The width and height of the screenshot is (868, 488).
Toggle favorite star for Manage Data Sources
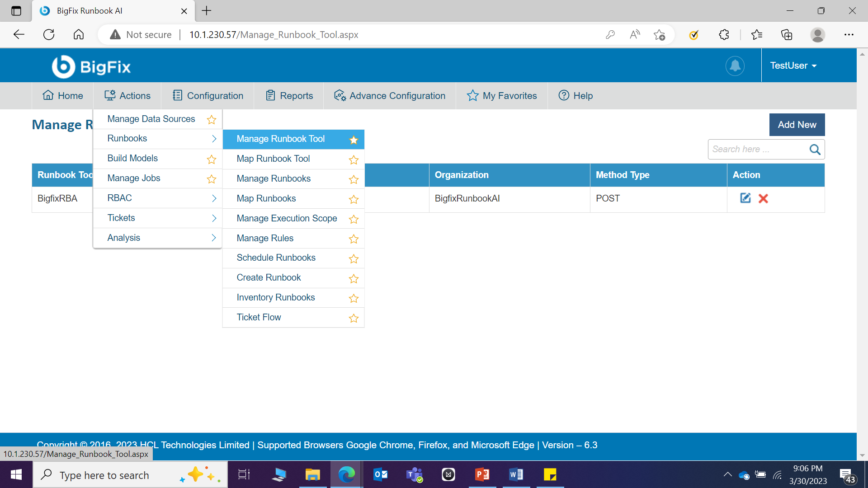coord(211,120)
